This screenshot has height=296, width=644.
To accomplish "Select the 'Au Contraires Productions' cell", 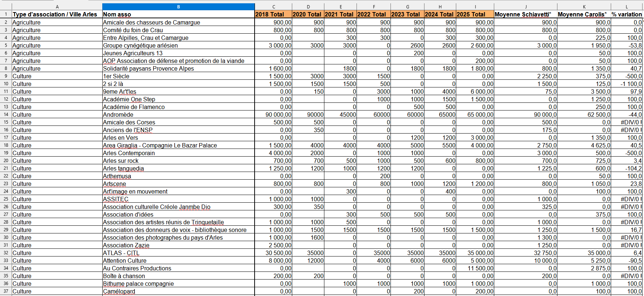I will [x=178, y=268].
